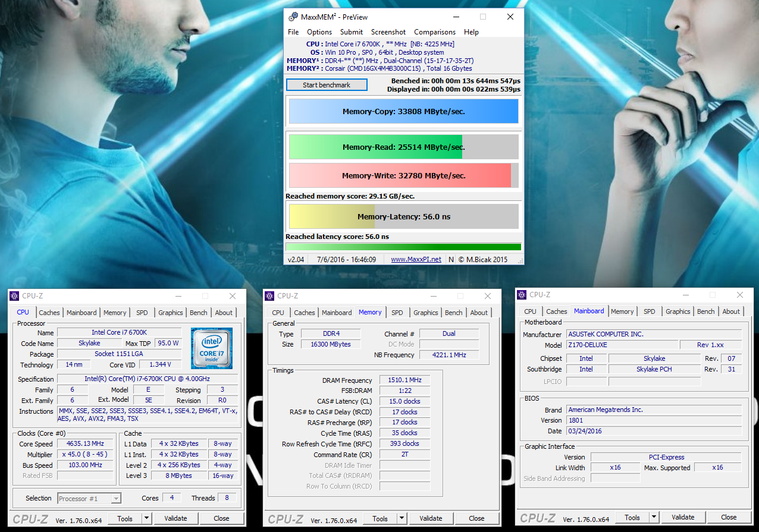Click the BIOS date 03/24/2016 field

(654, 431)
